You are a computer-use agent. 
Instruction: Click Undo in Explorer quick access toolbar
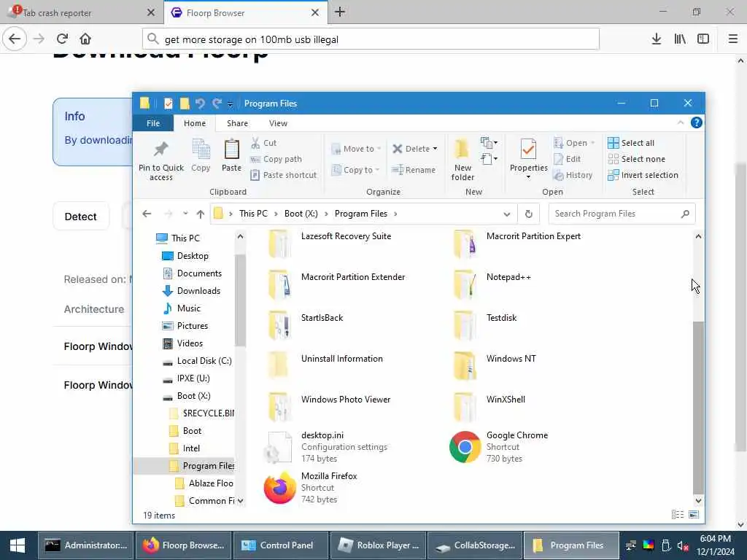200,104
